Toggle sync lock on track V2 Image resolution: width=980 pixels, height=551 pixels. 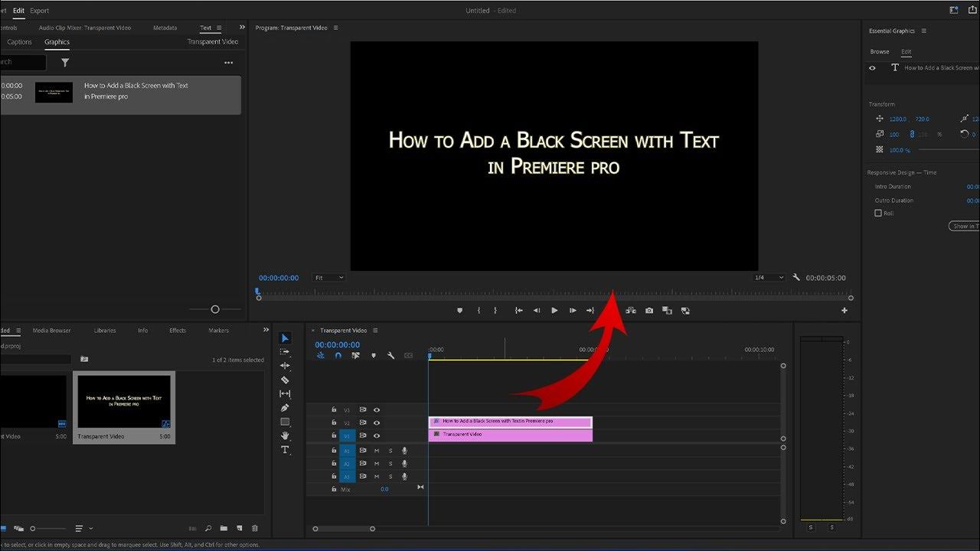tap(363, 423)
